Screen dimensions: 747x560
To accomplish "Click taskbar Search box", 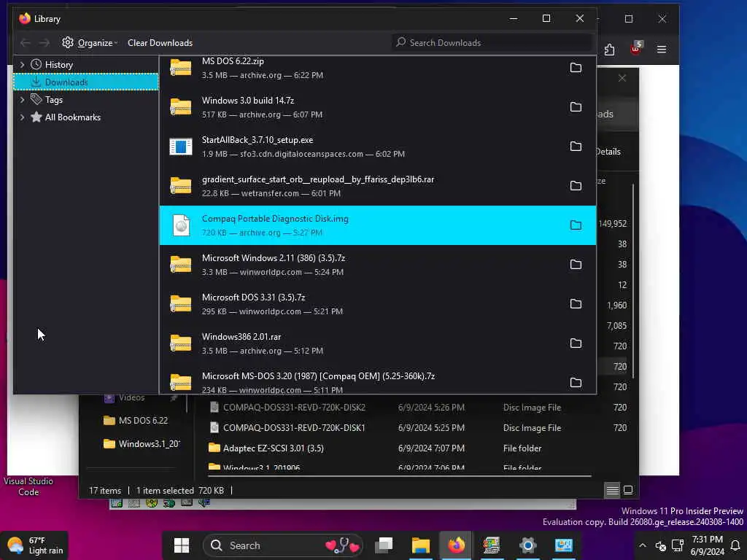I will click(283, 545).
